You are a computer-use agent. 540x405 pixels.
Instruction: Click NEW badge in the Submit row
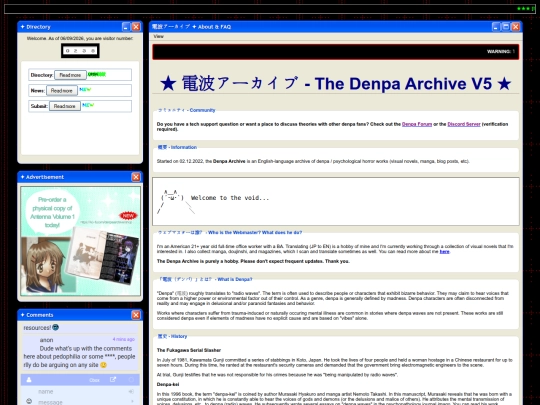coord(88,105)
